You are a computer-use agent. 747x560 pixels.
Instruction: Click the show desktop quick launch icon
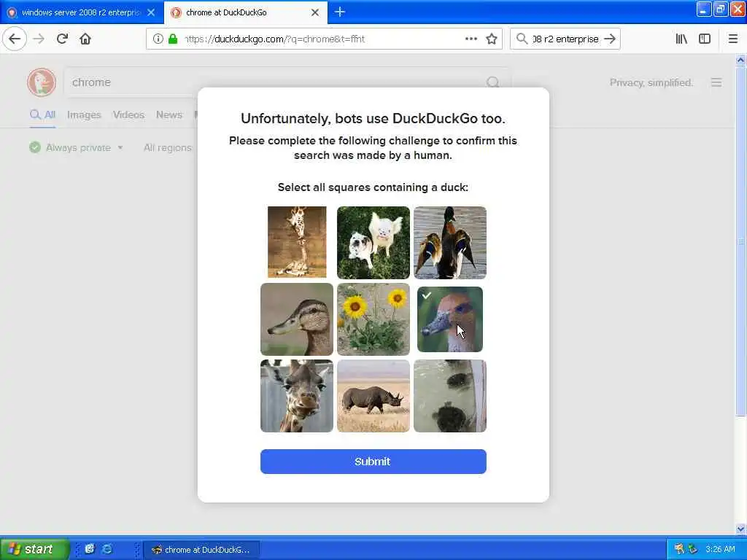tap(90, 548)
